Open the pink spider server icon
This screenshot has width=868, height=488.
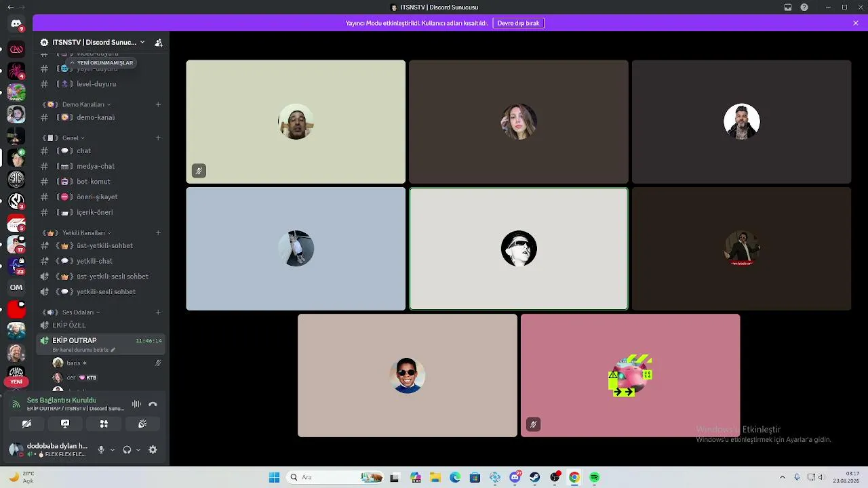pos(16,70)
